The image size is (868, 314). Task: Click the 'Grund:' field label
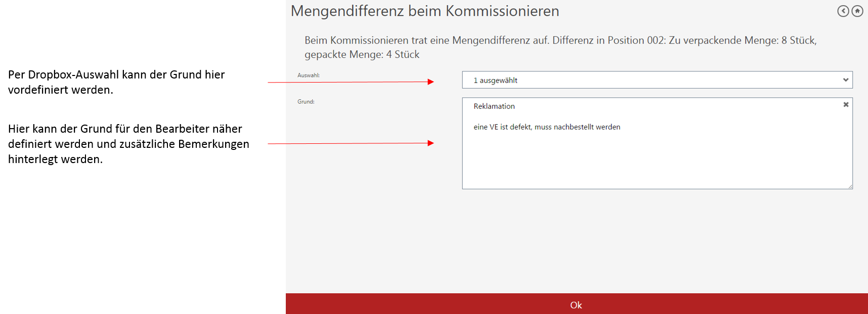click(306, 102)
